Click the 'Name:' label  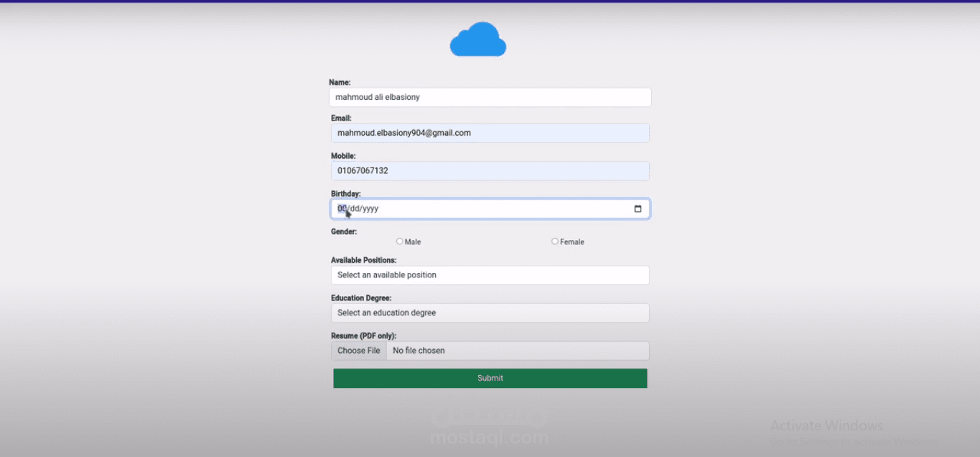(340, 83)
